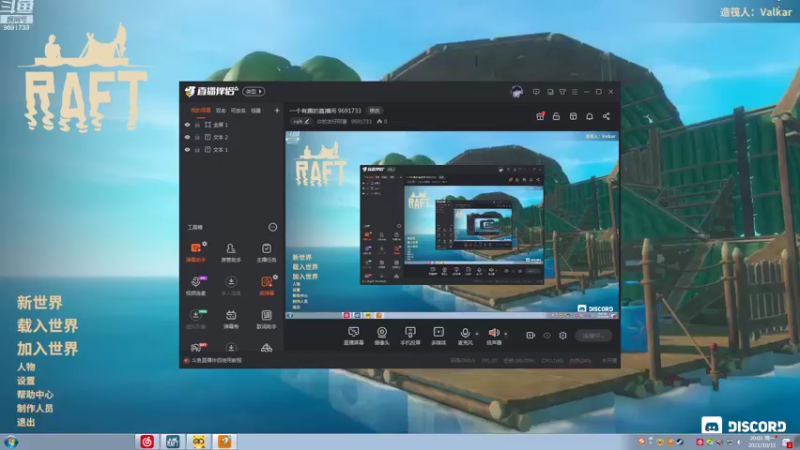Toggle visibility of 文本 2 source

pyautogui.click(x=187, y=137)
